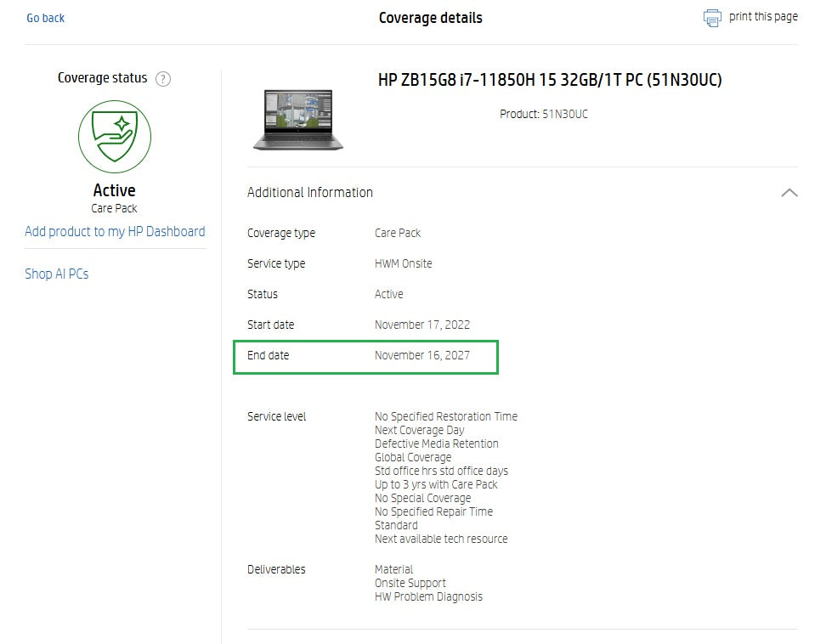Click 'Up to 3 yrs with Care Pack'

(x=436, y=484)
